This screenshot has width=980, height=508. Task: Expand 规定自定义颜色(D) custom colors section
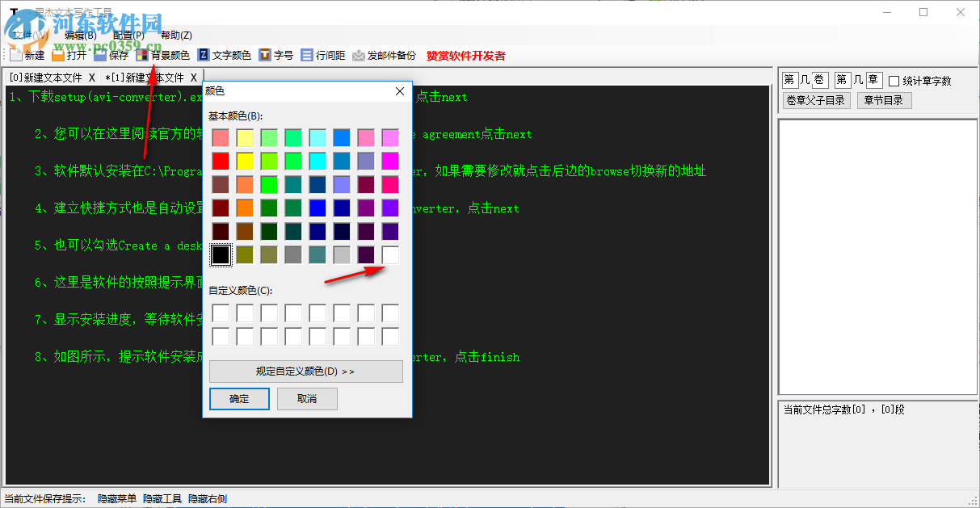tap(306, 371)
